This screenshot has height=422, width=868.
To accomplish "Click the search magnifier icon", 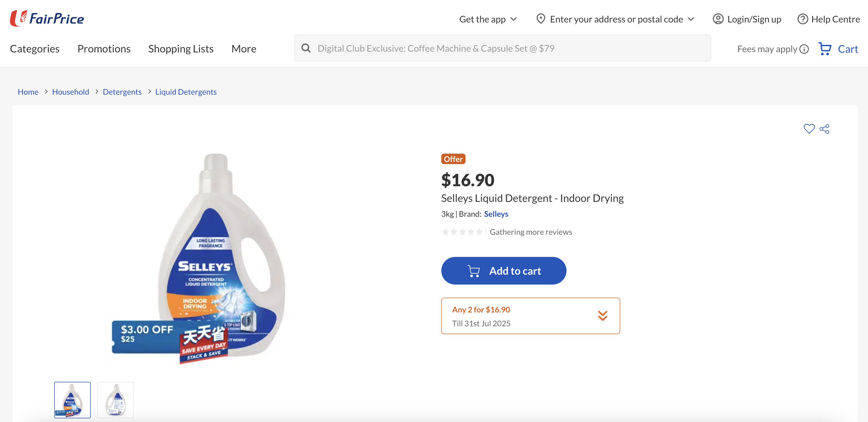I will point(306,48).
